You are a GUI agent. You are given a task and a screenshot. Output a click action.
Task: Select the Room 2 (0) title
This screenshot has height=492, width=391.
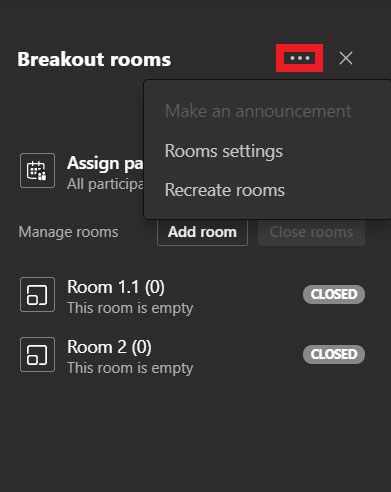tap(109, 347)
